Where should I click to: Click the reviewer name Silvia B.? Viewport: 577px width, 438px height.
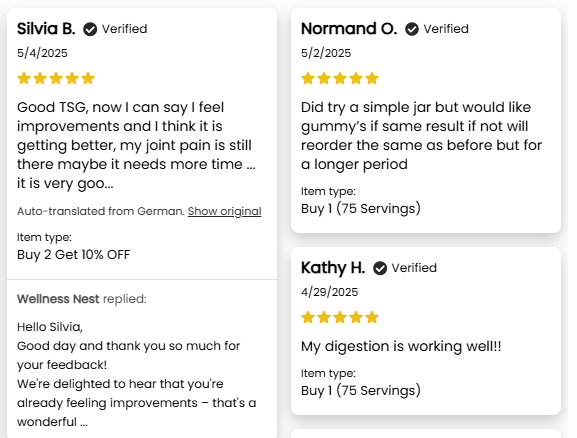(x=46, y=29)
